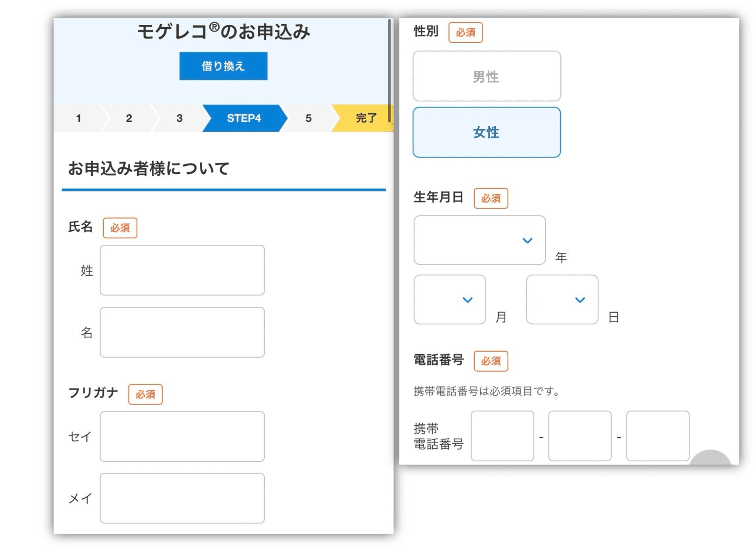Focus the 名 given name input field
Viewport: 756px width, 551px height.
click(182, 332)
